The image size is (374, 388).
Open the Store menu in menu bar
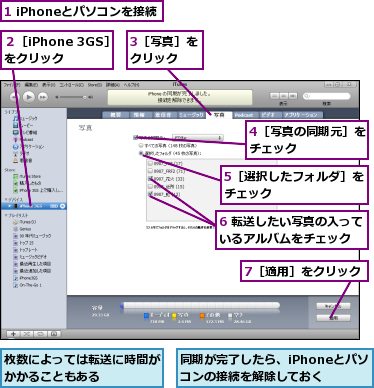[95, 85]
